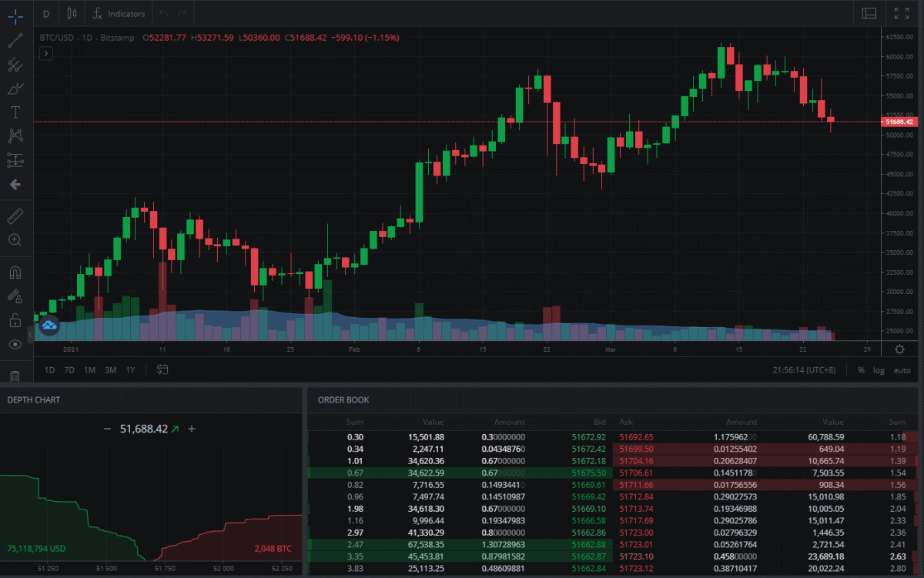Open the Indicators menu
The height and width of the screenshot is (578, 924).
(119, 14)
